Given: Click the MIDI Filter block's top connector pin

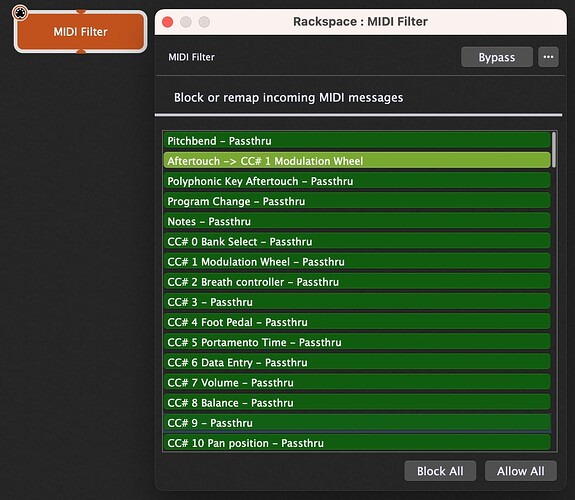Looking at the screenshot, I should point(81,11).
